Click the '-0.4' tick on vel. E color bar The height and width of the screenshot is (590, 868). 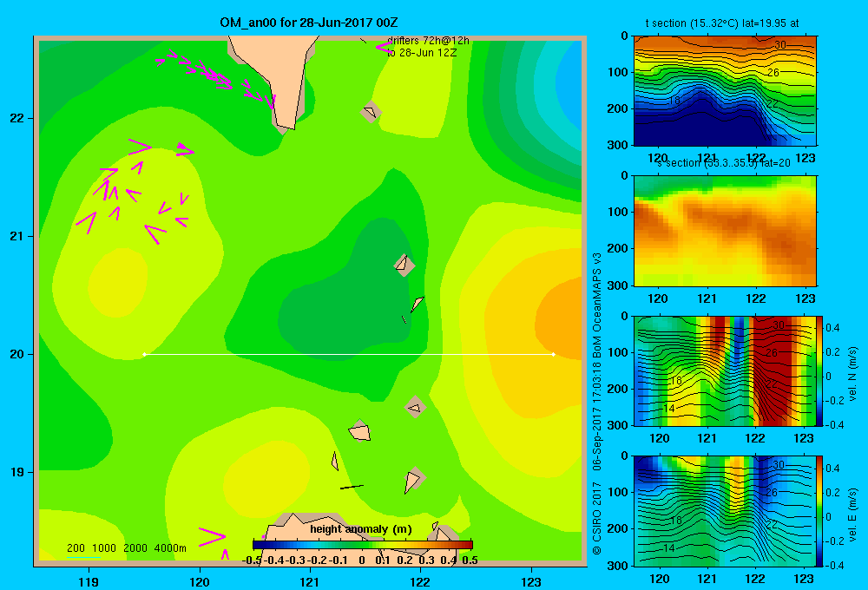point(834,565)
